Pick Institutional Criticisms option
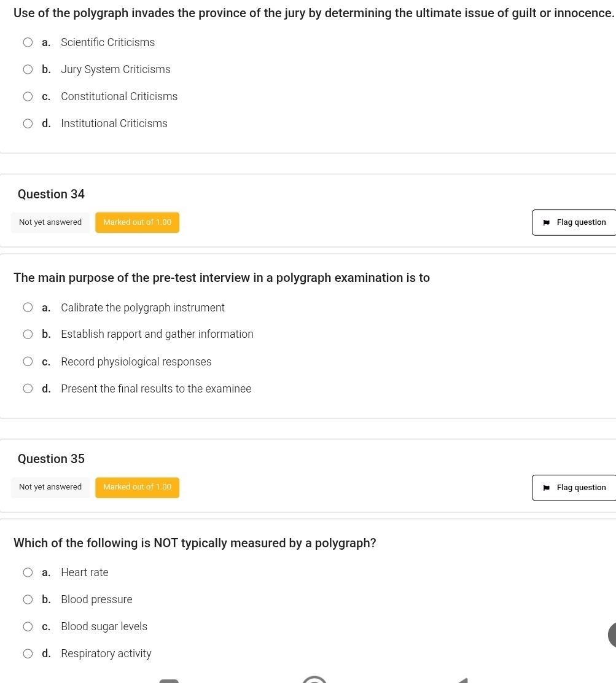616x683 pixels. pyautogui.click(x=28, y=123)
